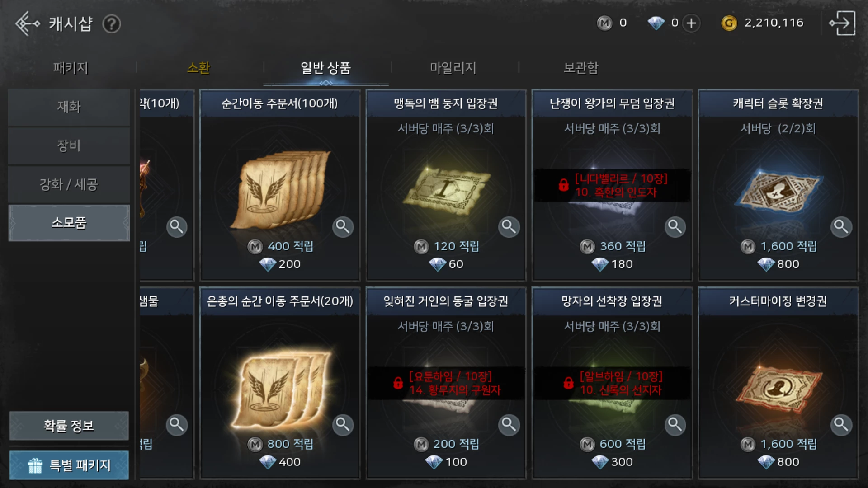Open magnifier on 맹독의 뱀 둥지 입장권
The image size is (868, 488).
pyautogui.click(x=509, y=227)
